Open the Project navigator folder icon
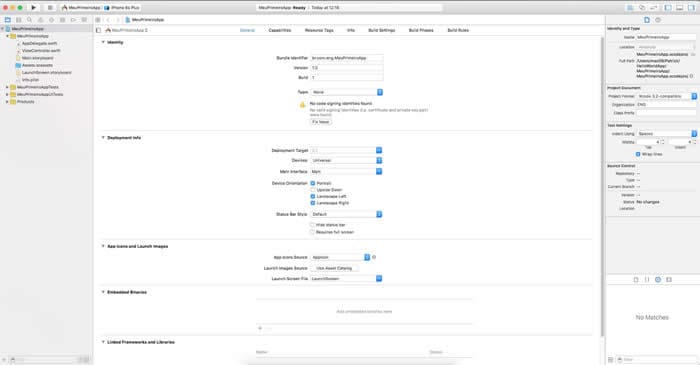The image size is (700, 365). [x=8, y=20]
